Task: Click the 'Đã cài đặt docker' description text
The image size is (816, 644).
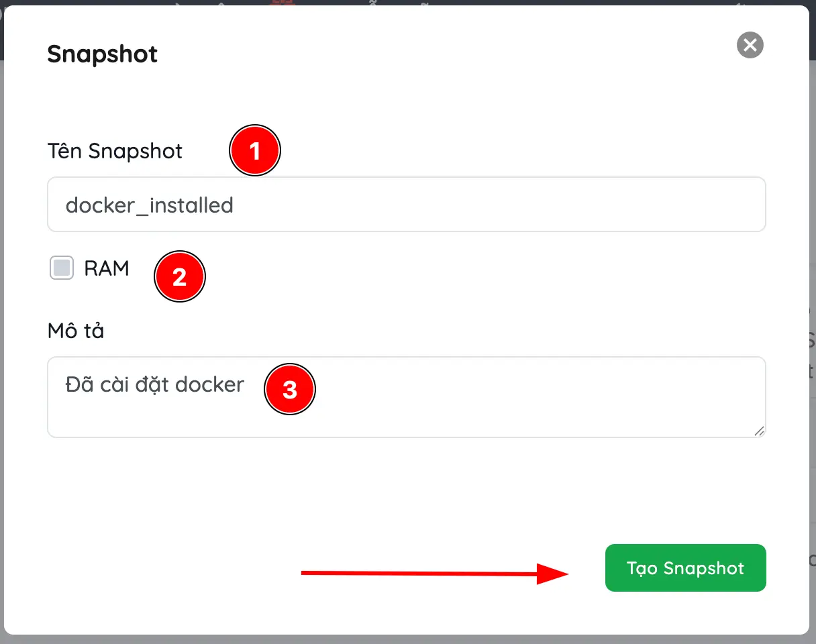Action: pyautogui.click(x=155, y=384)
